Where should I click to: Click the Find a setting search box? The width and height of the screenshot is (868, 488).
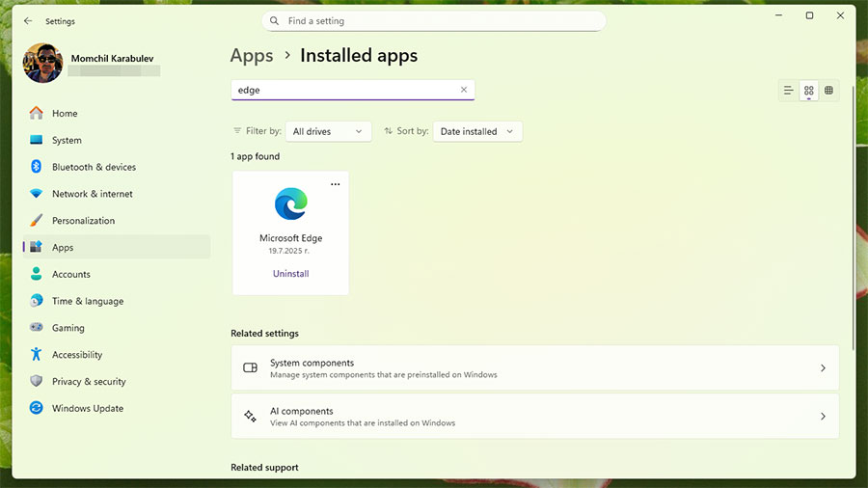(x=434, y=20)
